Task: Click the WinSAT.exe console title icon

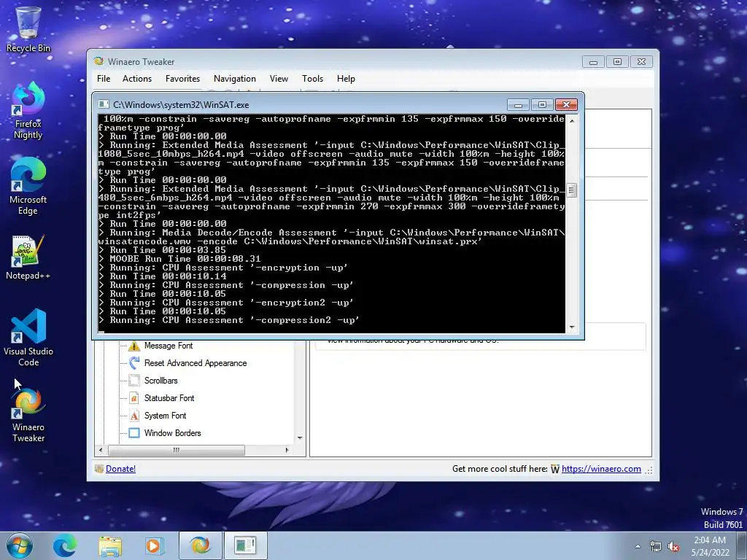Action: point(104,104)
